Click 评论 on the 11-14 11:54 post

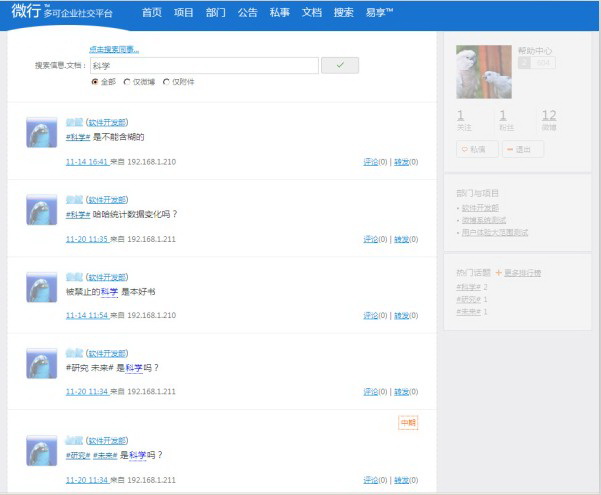(371, 316)
